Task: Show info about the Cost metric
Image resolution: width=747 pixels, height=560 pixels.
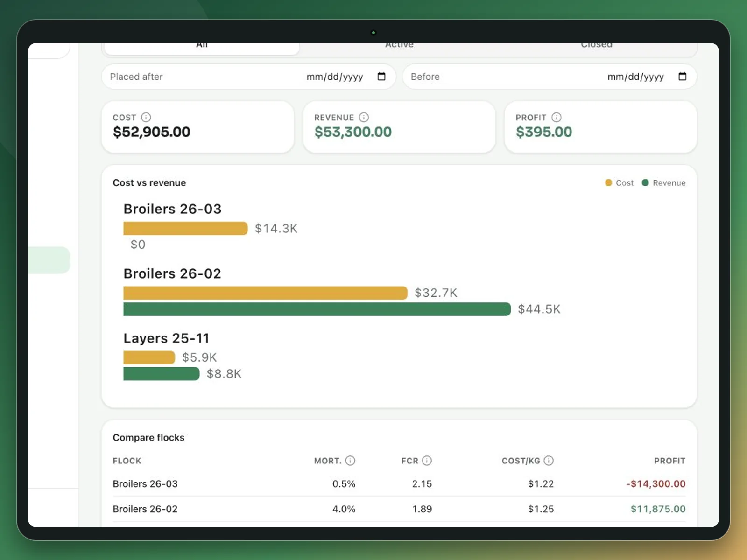Action: point(146,117)
